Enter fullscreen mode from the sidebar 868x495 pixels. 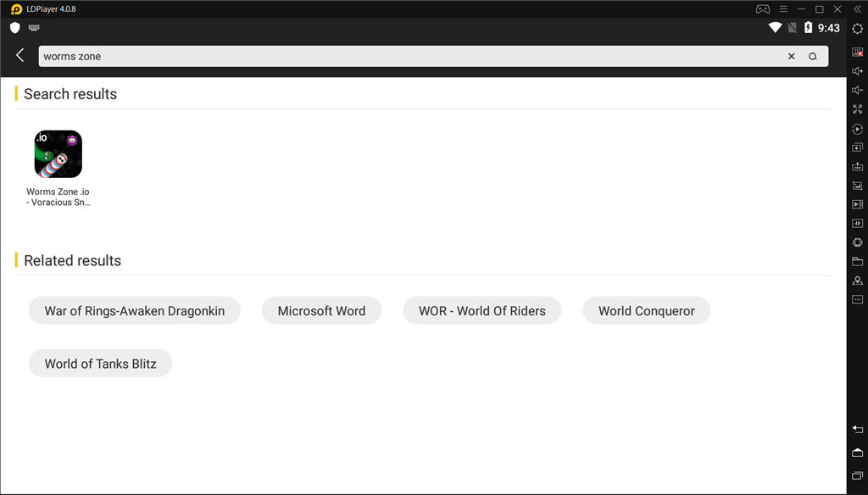(x=857, y=109)
